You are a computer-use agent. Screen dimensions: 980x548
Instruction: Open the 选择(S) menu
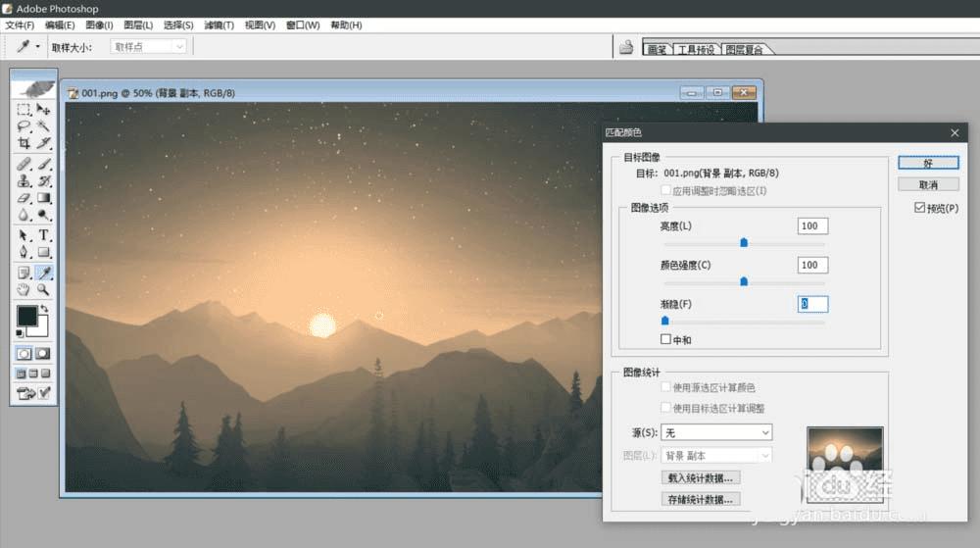[178, 25]
